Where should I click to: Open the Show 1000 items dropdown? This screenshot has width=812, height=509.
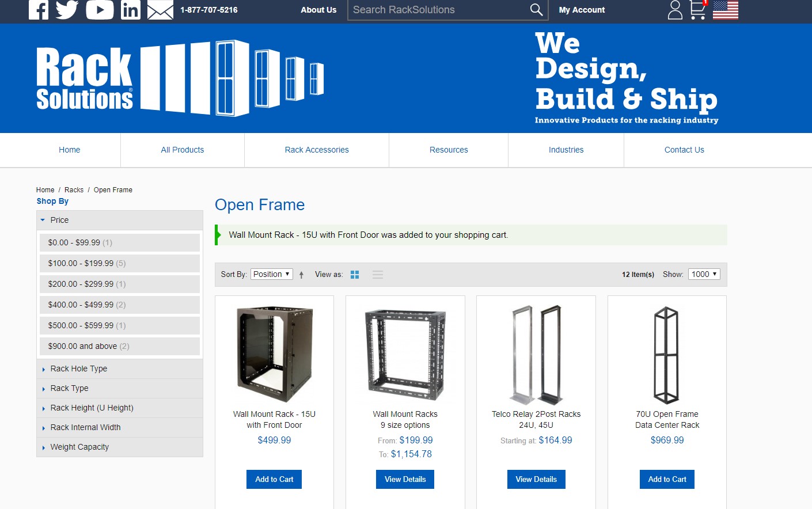(704, 274)
